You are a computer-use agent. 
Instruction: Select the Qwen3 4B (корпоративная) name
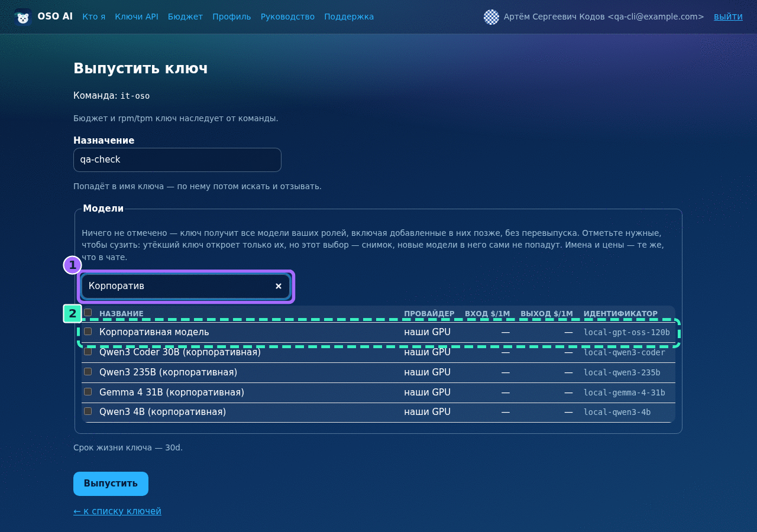coord(163,412)
